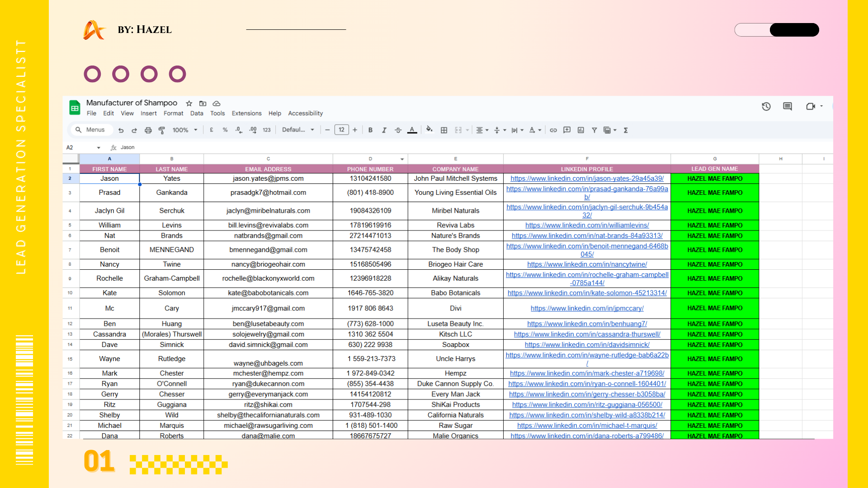Viewport: 868px width, 488px height.
Task: Click the text color A icon
Action: point(412,130)
